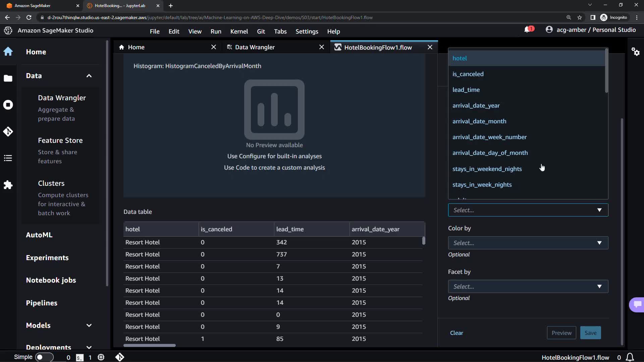This screenshot has width=644, height=362.
Task: Open the property inspector gears icon
Action: click(x=635, y=52)
